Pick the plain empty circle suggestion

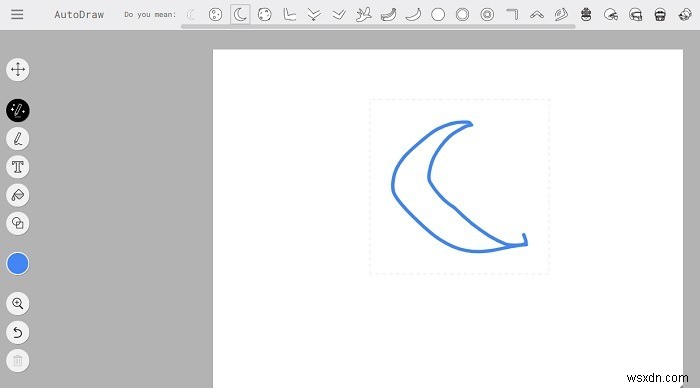tap(438, 15)
